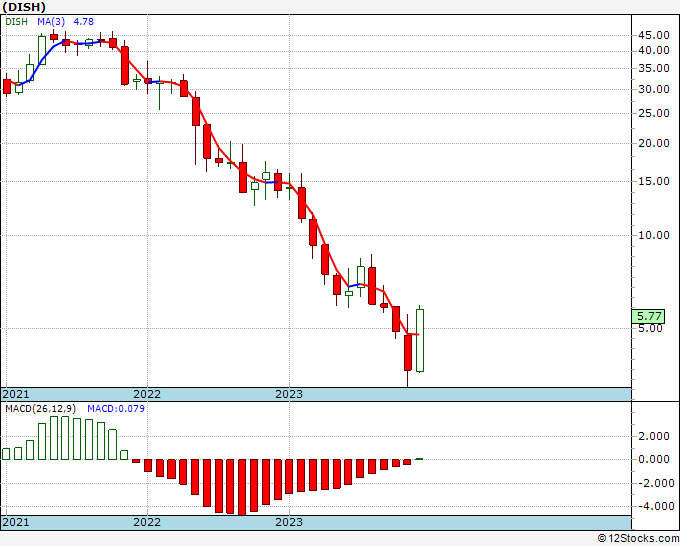Screen dimensions: 680x546
Task: Click the 0.000 MACD axis label
Action: (654, 459)
